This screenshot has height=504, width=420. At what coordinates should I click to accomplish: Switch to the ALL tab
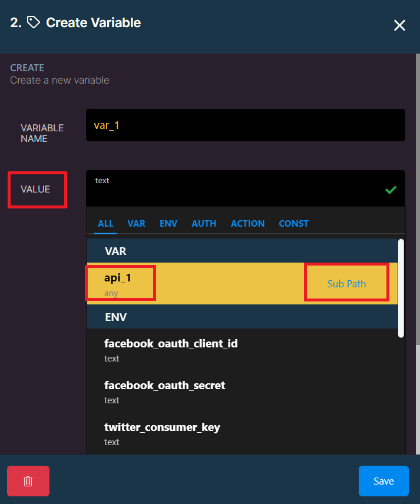tap(105, 223)
